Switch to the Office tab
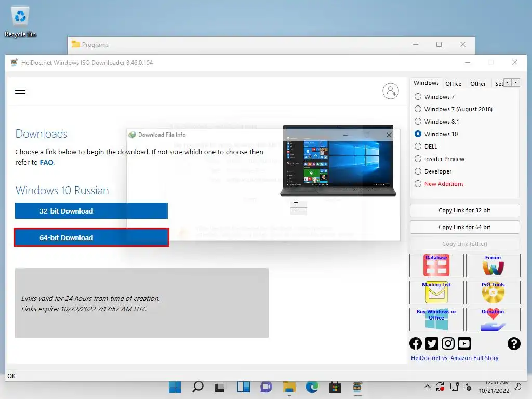Image resolution: width=532 pixels, height=399 pixels. 453,84
